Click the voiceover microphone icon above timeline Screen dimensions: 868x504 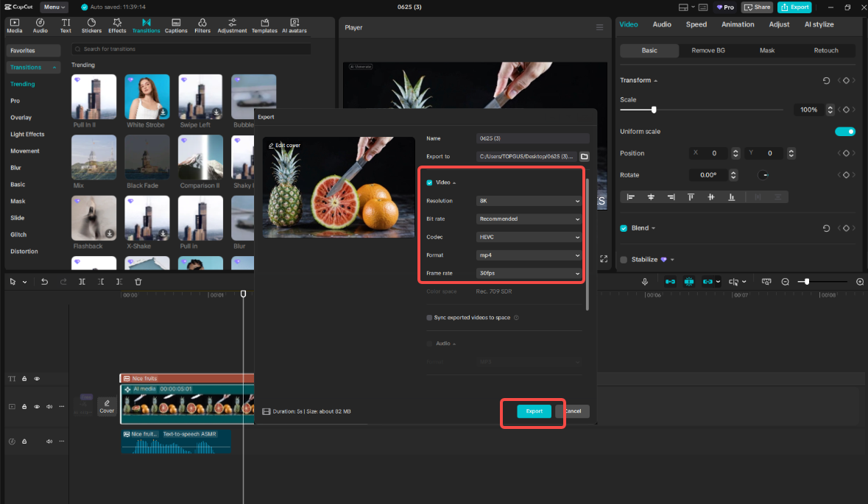click(x=645, y=281)
